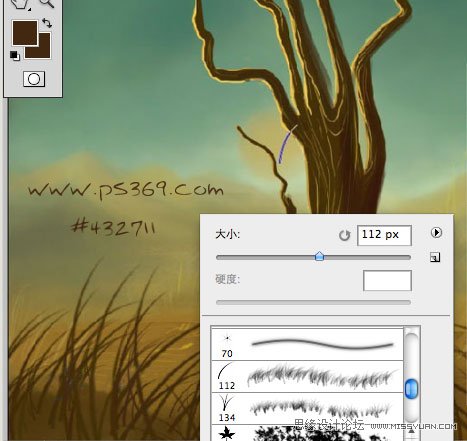467x441 pixels.
Task: Restore brush to original size icon
Action: pos(344,235)
